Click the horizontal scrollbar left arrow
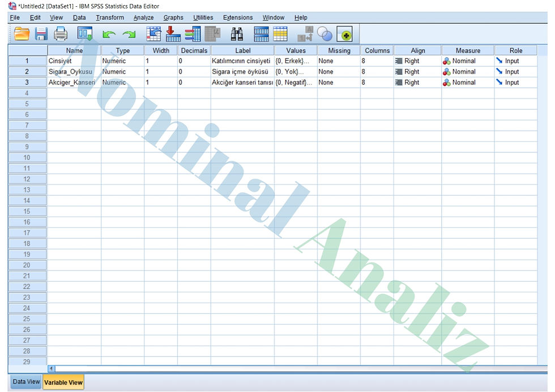Viewport: 555px width, 392px height. (x=52, y=369)
